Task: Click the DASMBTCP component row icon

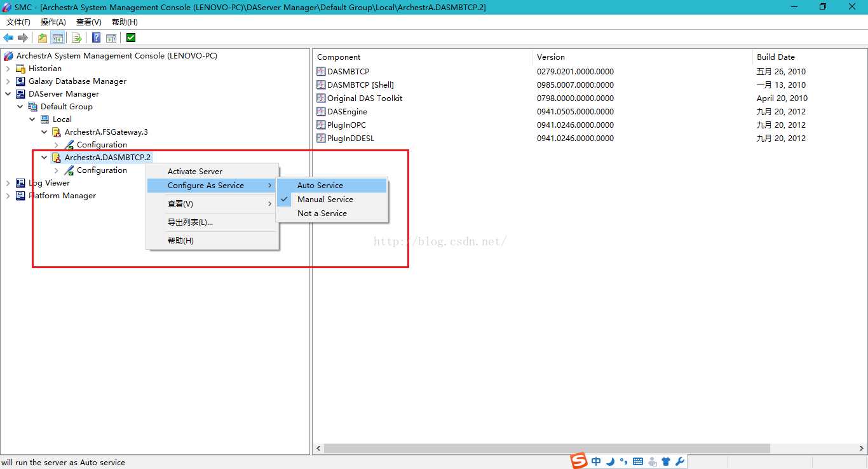Action: point(321,72)
